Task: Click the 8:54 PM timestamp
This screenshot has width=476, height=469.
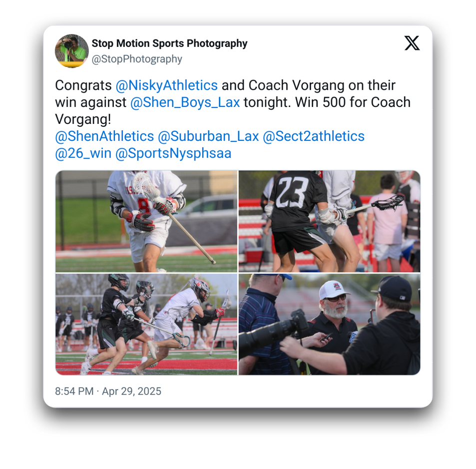Action: (74, 391)
